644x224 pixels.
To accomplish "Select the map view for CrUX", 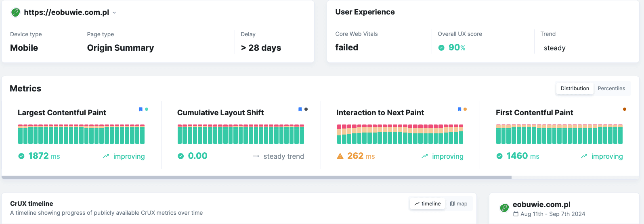I will 459,204.
